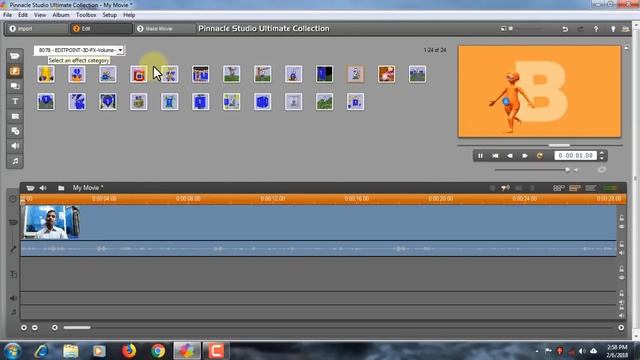Viewport: 640px width, 360px height.
Task: Expand the effect category dropdown
Action: (x=120, y=50)
